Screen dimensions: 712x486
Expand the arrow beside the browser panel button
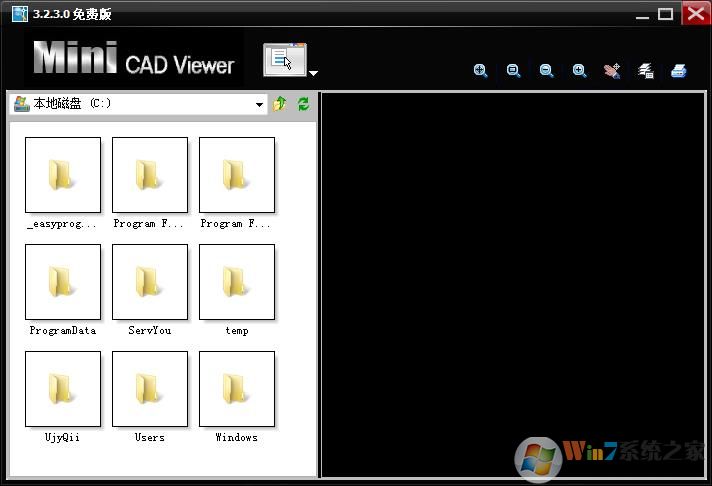(x=313, y=73)
